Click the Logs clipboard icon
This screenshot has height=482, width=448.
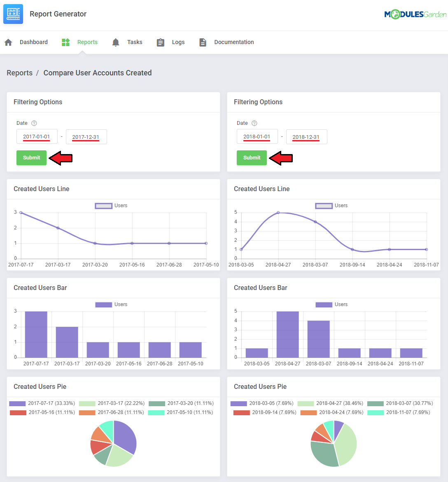pyautogui.click(x=161, y=42)
